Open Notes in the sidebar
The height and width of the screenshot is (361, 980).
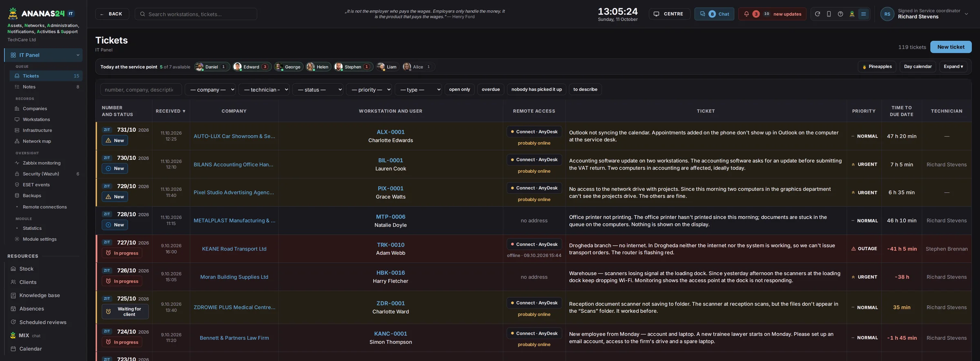tap(46, 87)
